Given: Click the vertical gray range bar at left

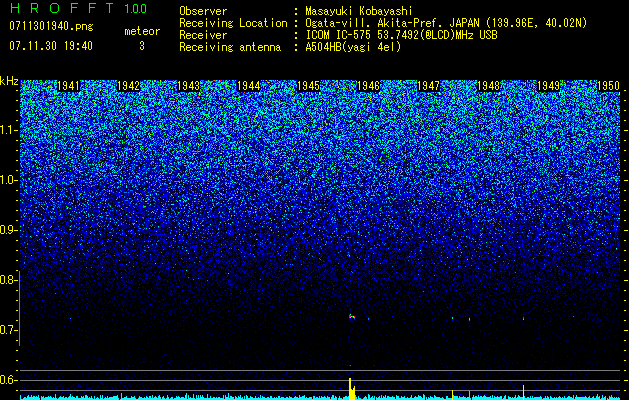Looking at the screenshot, I should point(19,308).
